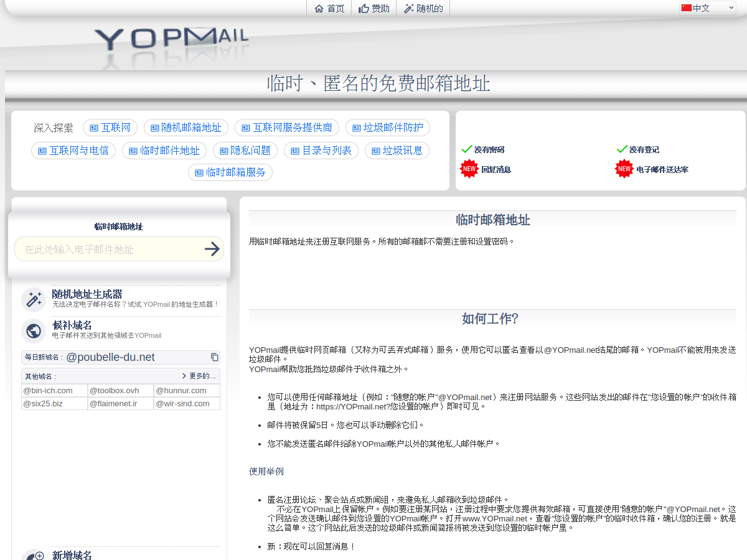Select the @wir-sind.com domain
747x560 pixels.
pos(187,404)
